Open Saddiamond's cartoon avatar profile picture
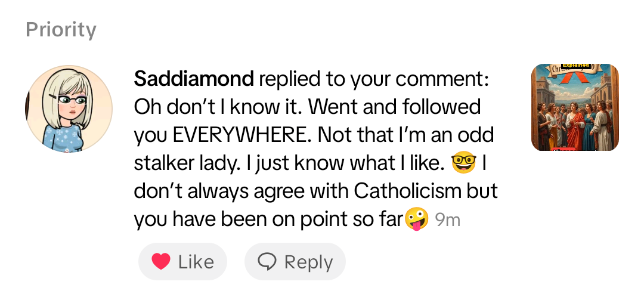Screen dimensions: 644x300 [x=69, y=109]
